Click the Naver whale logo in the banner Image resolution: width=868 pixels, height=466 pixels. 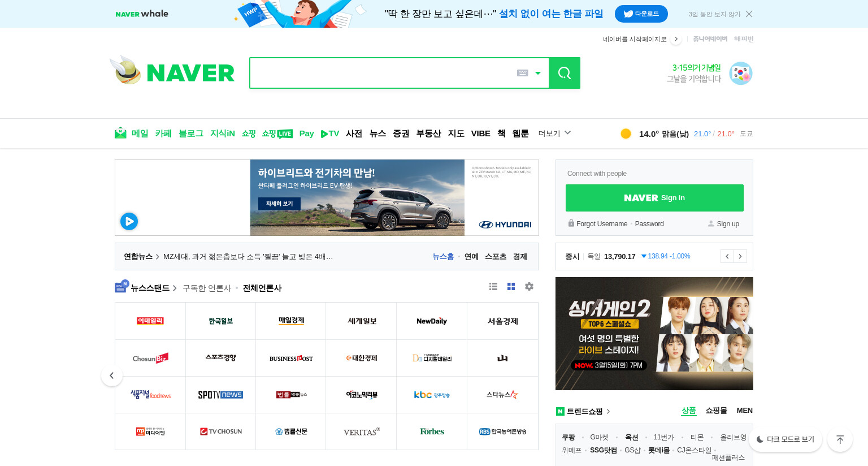tap(142, 14)
